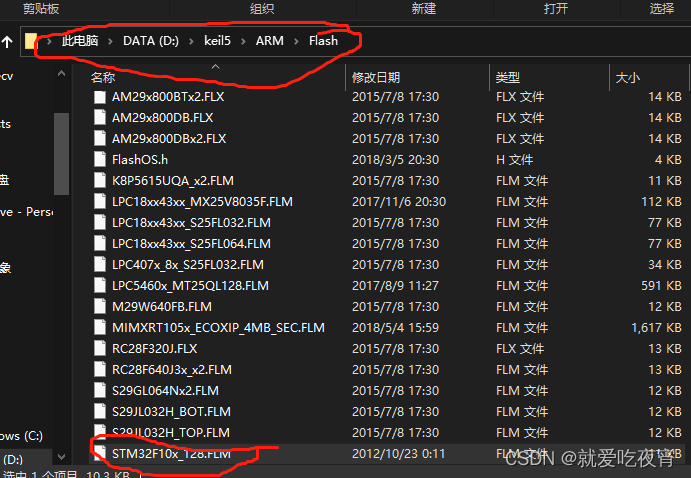Click size 1,617 KB cell

coord(656,328)
